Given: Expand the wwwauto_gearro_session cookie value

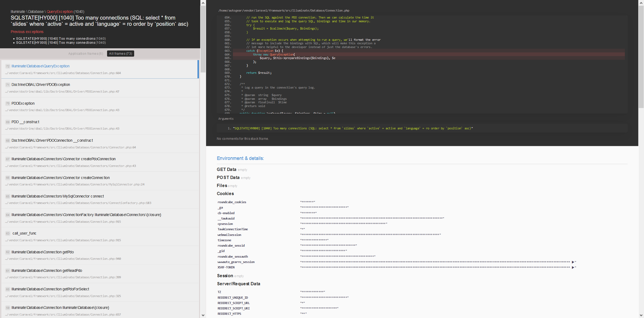Looking at the screenshot, I should 573,262.
